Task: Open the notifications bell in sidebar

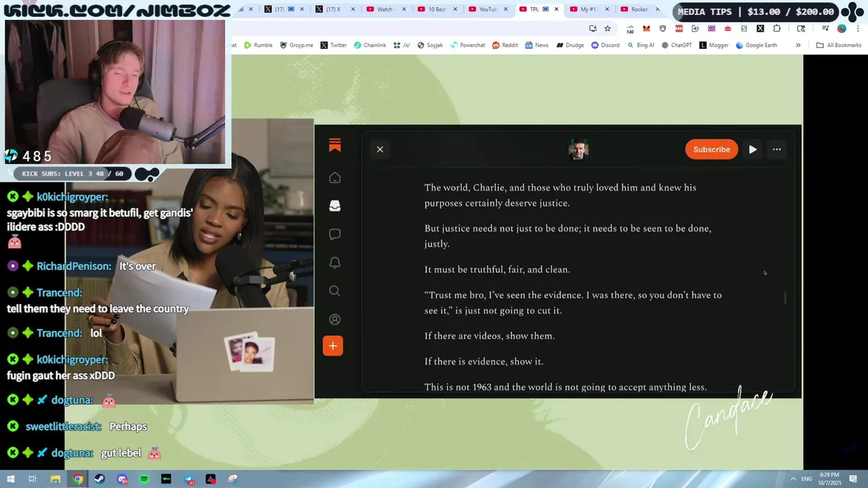Action: tap(334, 262)
